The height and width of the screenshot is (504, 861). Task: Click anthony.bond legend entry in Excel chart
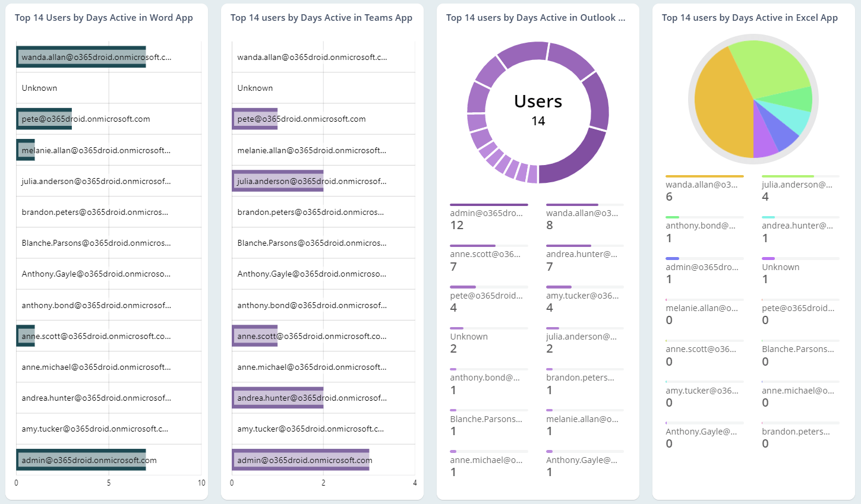(x=700, y=226)
